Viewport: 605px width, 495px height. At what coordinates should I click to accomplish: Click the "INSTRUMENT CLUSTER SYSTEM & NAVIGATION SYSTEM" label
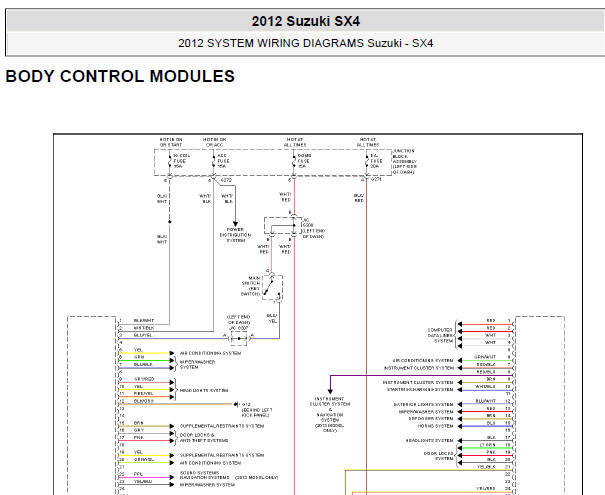click(x=330, y=409)
